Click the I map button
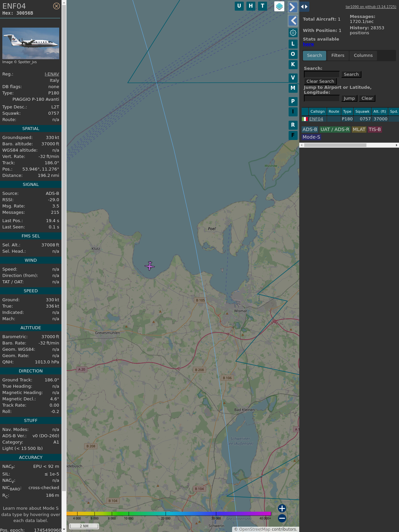The width and height of the screenshot is (399, 532). pos(293,112)
